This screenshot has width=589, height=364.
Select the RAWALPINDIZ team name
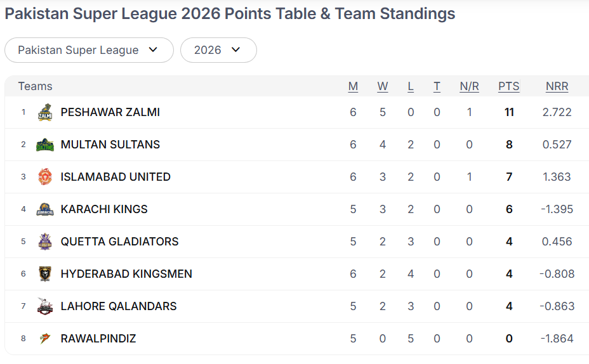coord(98,339)
